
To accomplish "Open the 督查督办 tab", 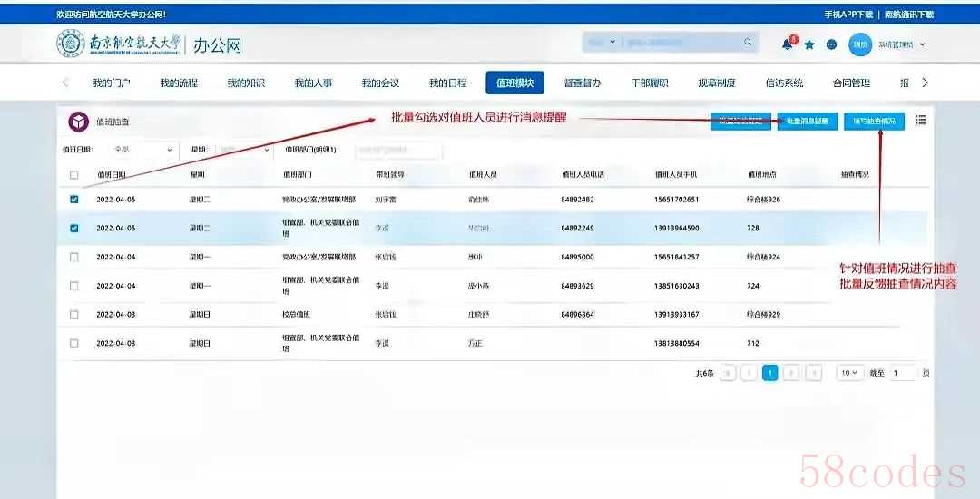I will [583, 83].
